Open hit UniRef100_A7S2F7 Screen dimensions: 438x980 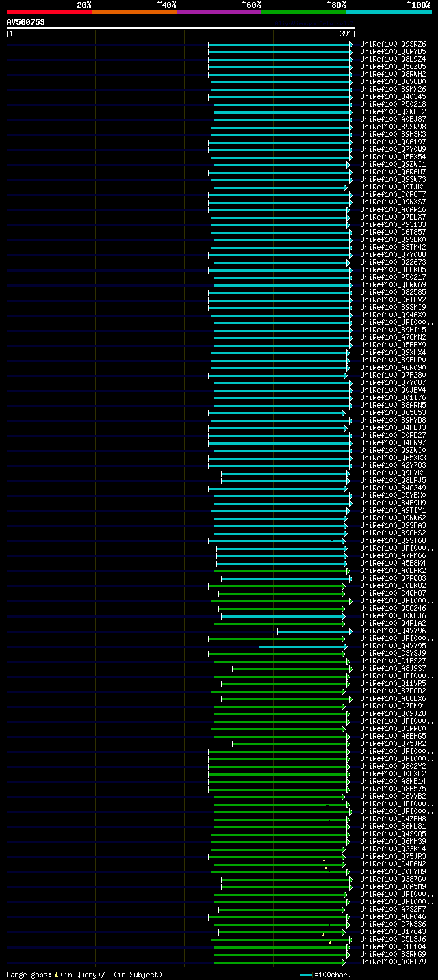(x=394, y=909)
